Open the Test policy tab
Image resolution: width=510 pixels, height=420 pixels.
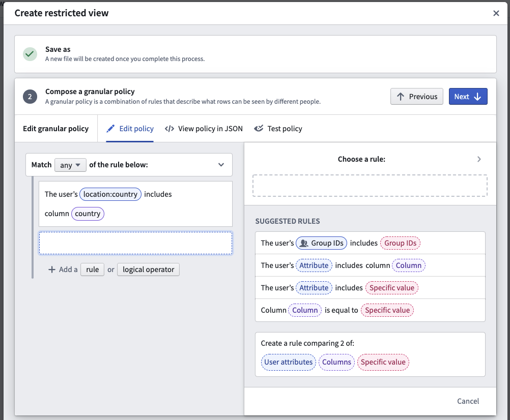click(x=278, y=129)
